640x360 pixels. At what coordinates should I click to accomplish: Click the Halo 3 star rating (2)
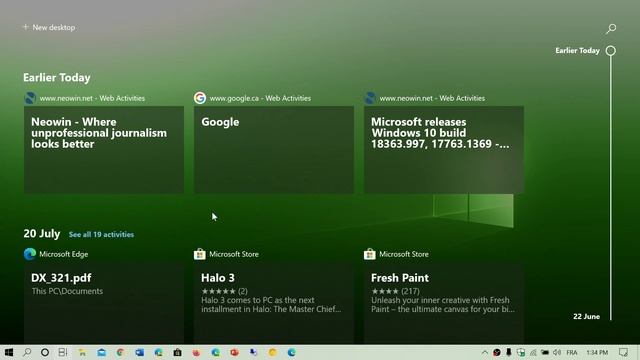point(224,291)
